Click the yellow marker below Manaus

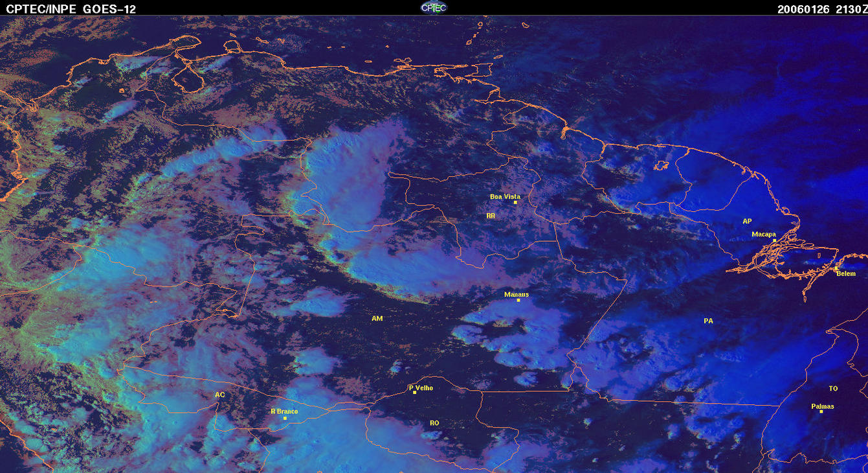pyautogui.click(x=518, y=300)
